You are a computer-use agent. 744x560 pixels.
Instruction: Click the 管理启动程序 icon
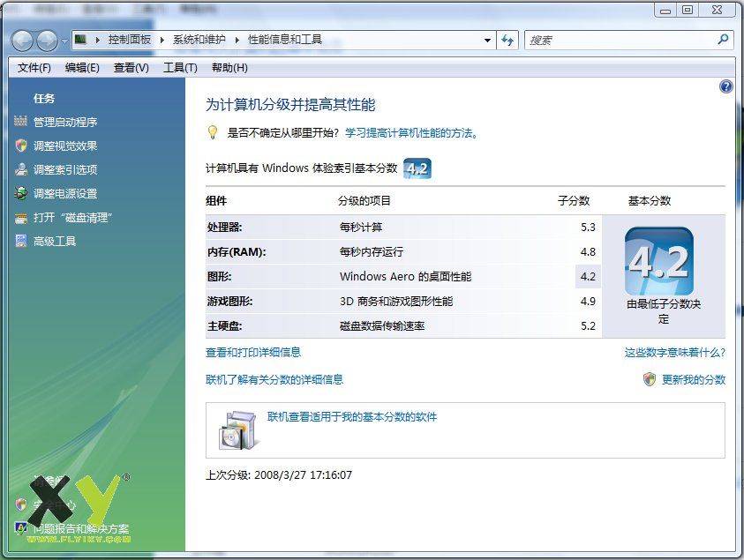point(20,121)
